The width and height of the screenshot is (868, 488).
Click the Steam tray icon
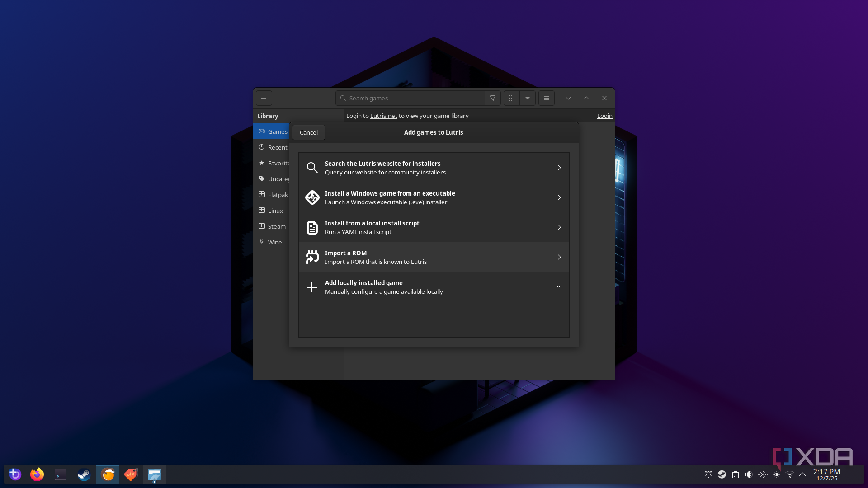(722, 474)
